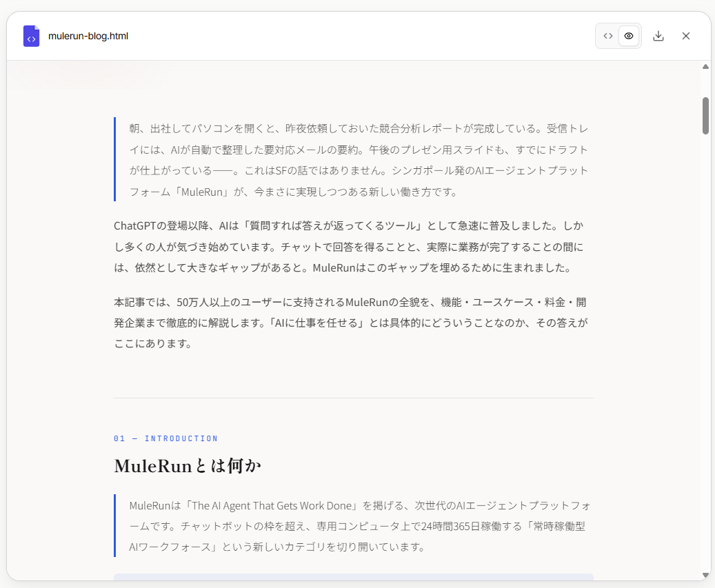Viewport: 715px width, 588px height.
Task: Download mulerun-blog.html
Action: pyautogui.click(x=658, y=35)
